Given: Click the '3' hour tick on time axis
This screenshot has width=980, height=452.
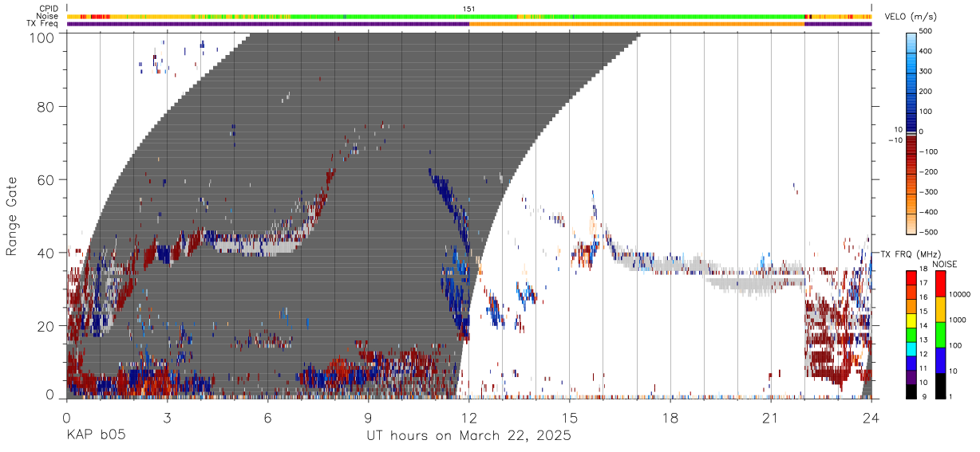Looking at the screenshot, I should point(168,417).
